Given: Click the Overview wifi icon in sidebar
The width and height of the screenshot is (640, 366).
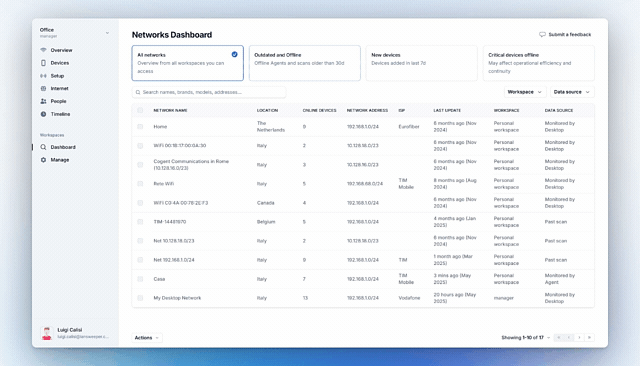Looking at the screenshot, I should pyautogui.click(x=43, y=50).
